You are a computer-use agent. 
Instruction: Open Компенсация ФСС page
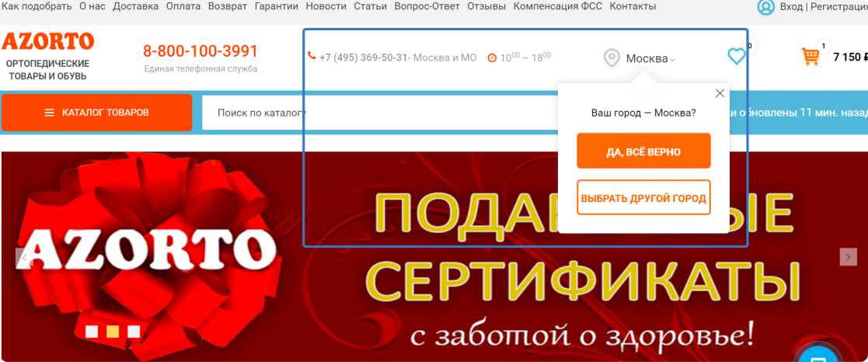(558, 7)
